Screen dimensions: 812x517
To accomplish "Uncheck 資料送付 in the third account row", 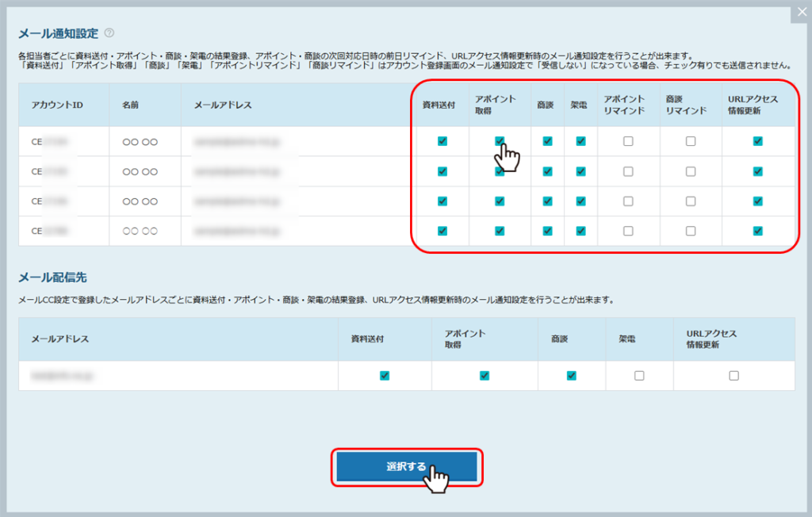I will [442, 201].
